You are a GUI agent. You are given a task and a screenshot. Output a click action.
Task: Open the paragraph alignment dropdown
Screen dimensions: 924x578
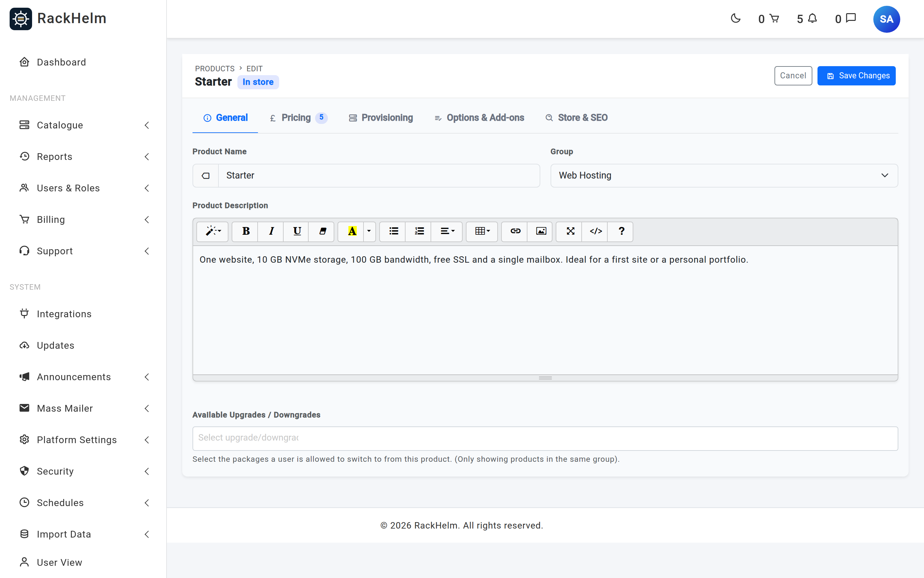(447, 231)
